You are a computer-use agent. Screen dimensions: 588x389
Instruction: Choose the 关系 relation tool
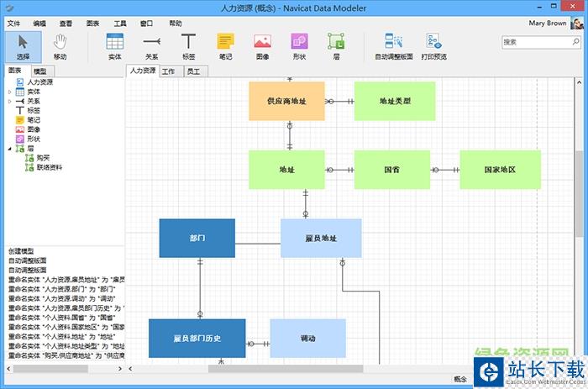point(151,47)
